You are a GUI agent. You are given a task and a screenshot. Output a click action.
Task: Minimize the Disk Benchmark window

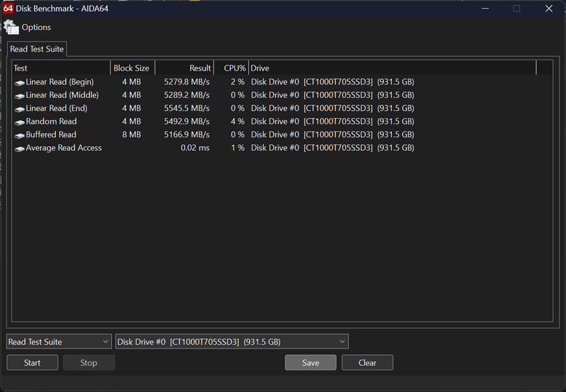pos(485,8)
